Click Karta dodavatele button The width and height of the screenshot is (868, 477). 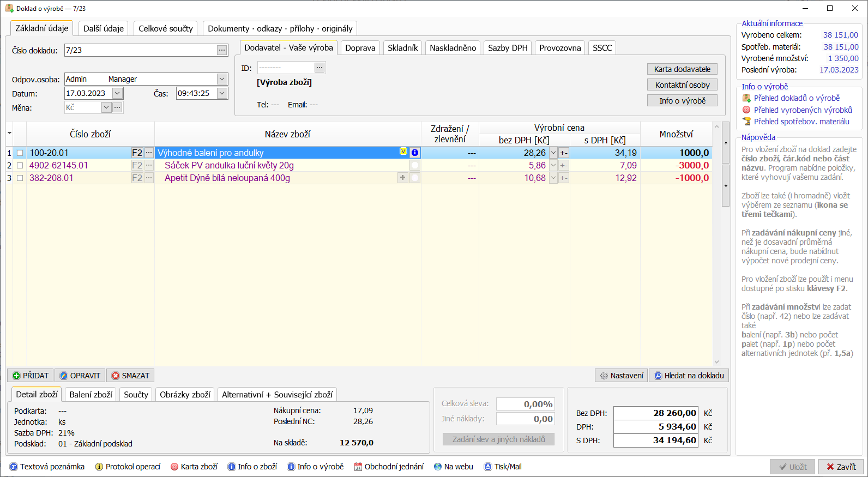[x=682, y=69]
